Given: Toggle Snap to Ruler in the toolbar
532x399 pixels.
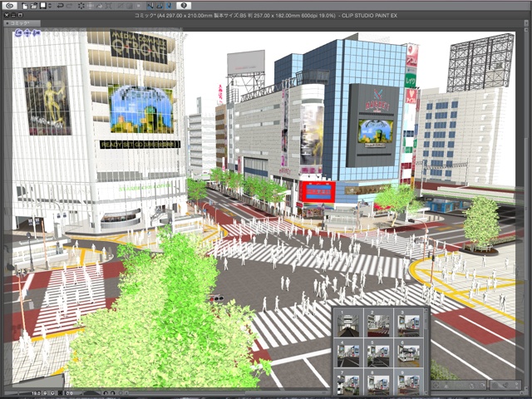Looking at the screenshot, I should tap(150, 6).
